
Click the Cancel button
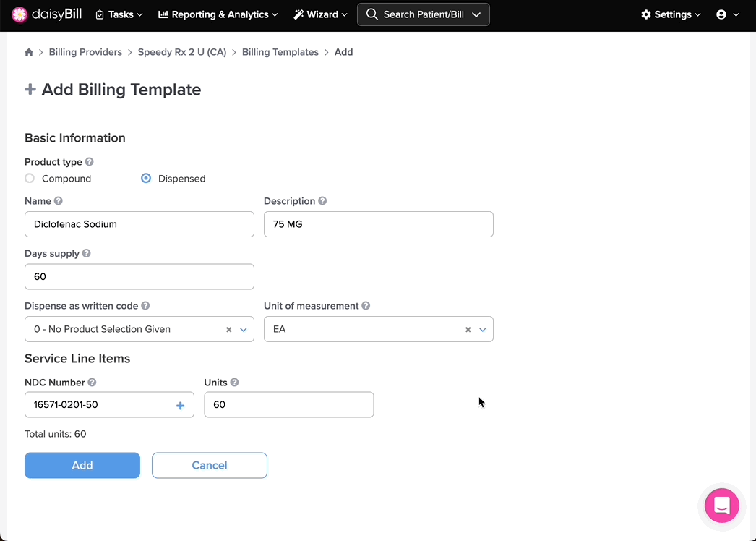pos(210,465)
